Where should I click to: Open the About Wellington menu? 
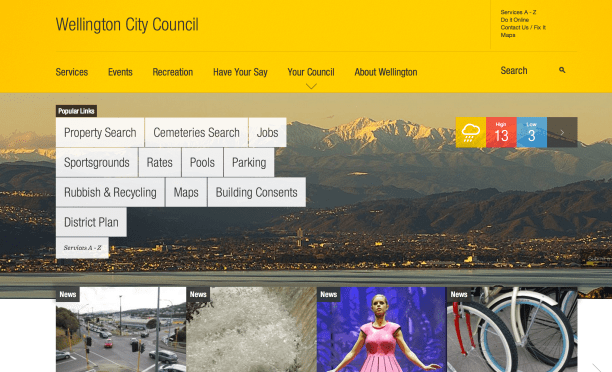point(386,72)
